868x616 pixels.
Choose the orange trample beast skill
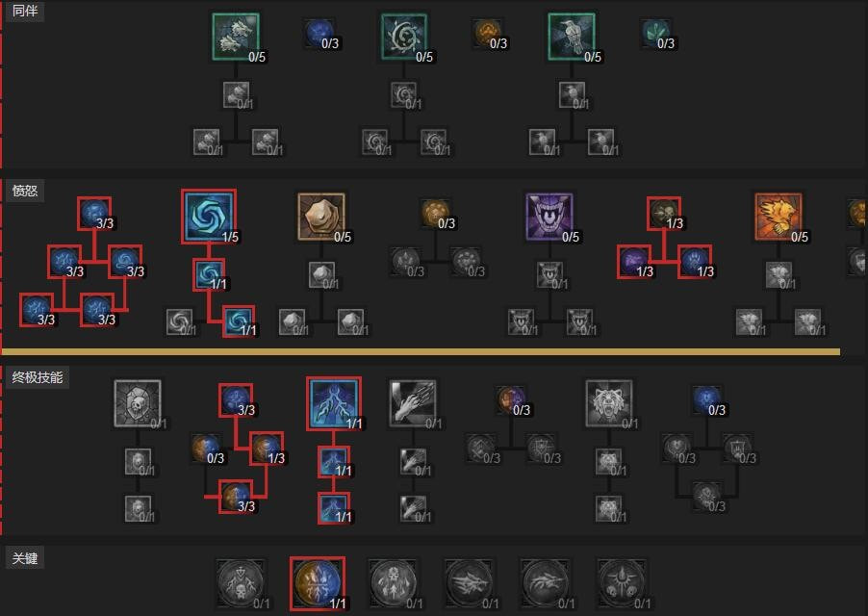pyautogui.click(x=779, y=217)
